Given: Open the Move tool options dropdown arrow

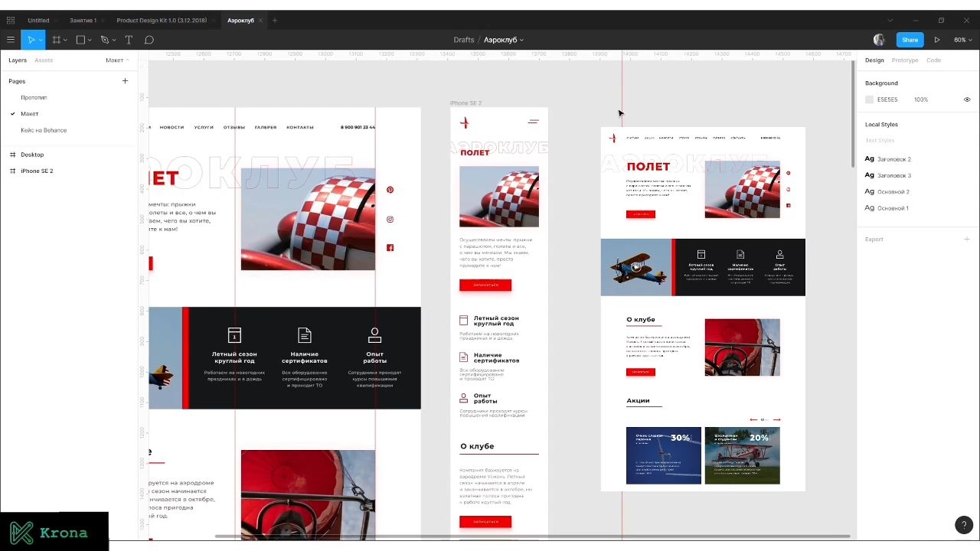Looking at the screenshot, I should click(41, 40).
